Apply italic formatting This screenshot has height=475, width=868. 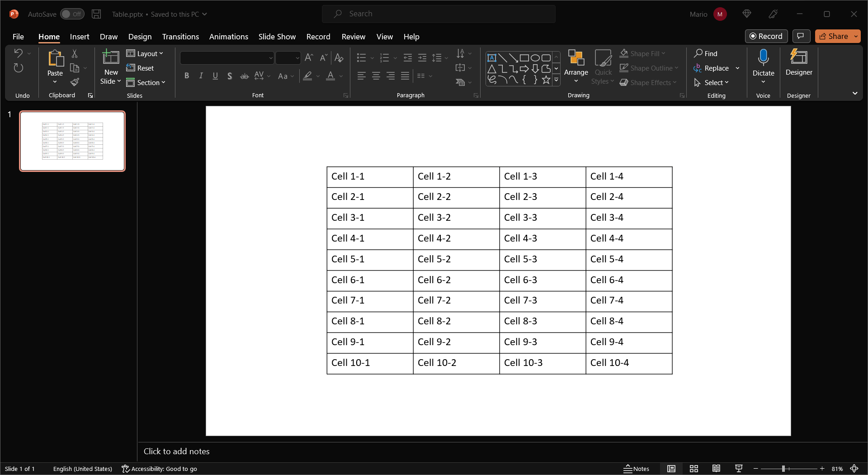point(201,76)
